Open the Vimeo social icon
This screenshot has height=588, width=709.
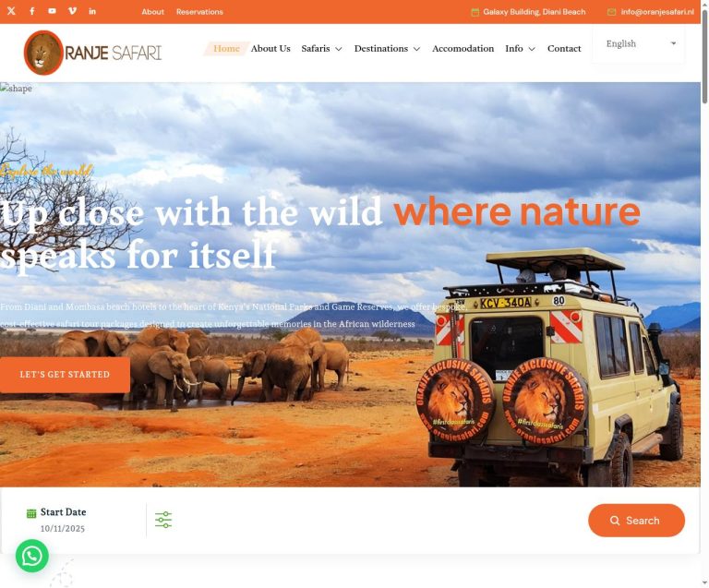(x=72, y=11)
